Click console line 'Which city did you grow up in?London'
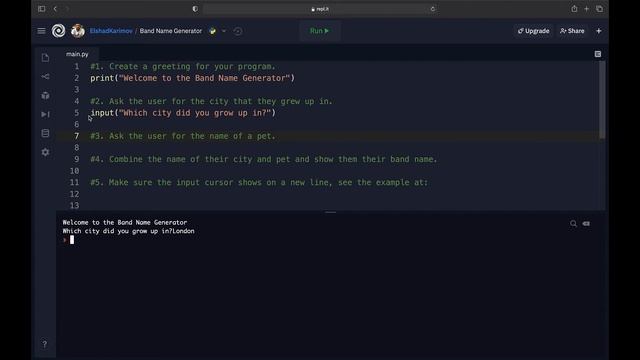640x360 pixels. tap(128, 231)
